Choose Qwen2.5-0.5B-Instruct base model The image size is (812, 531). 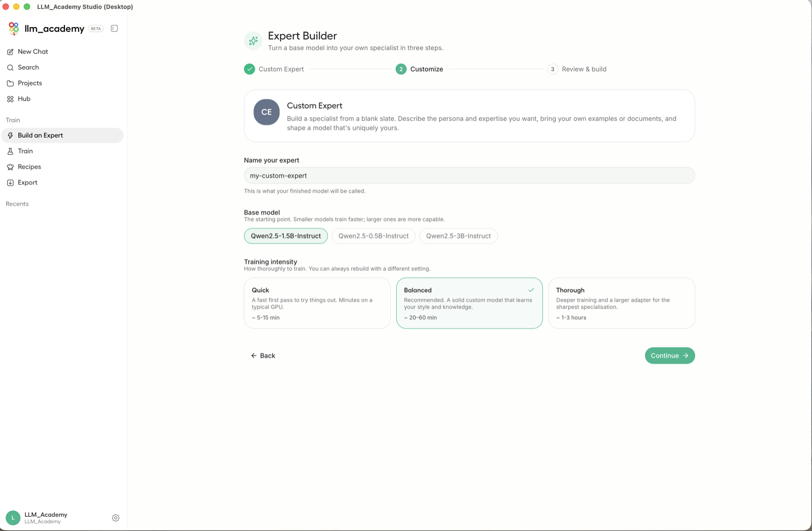pyautogui.click(x=374, y=236)
